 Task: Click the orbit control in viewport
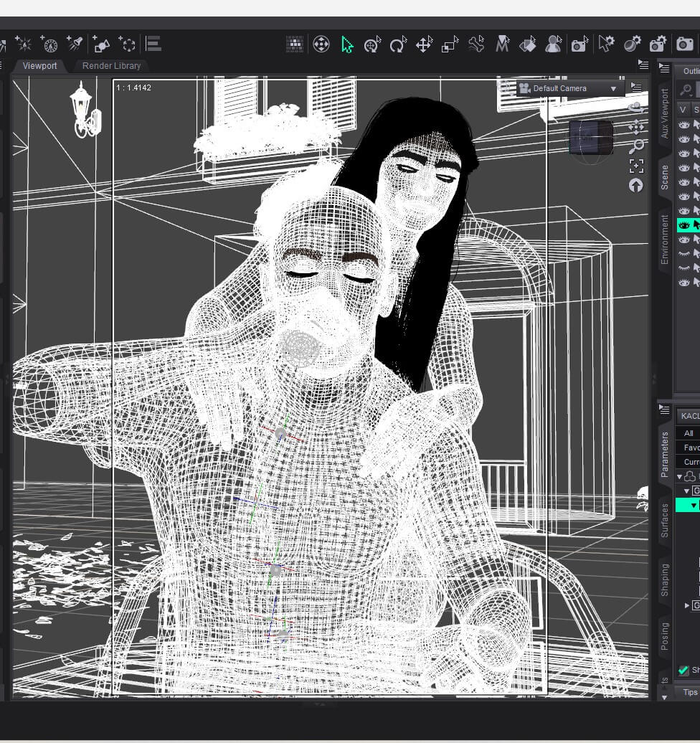tap(636, 107)
